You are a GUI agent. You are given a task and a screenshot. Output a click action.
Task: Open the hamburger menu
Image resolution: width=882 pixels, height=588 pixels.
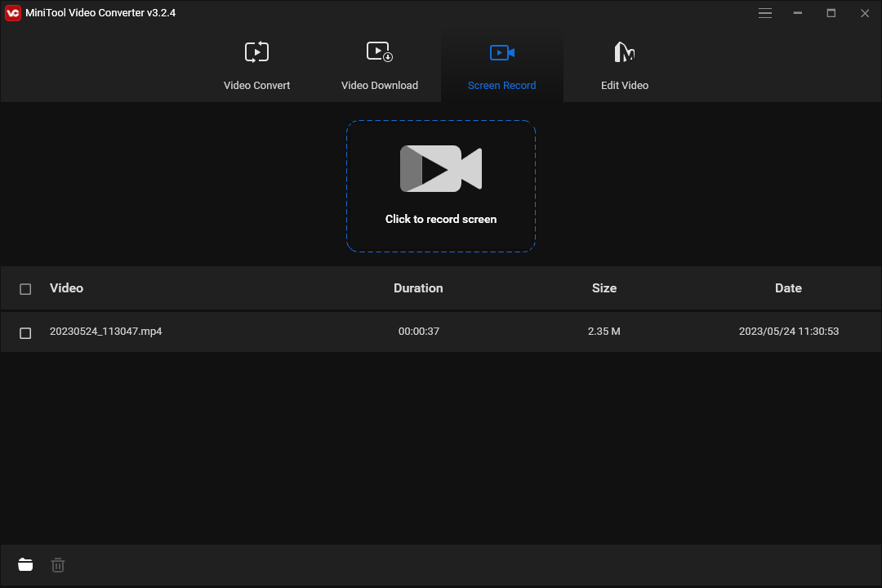tap(765, 13)
